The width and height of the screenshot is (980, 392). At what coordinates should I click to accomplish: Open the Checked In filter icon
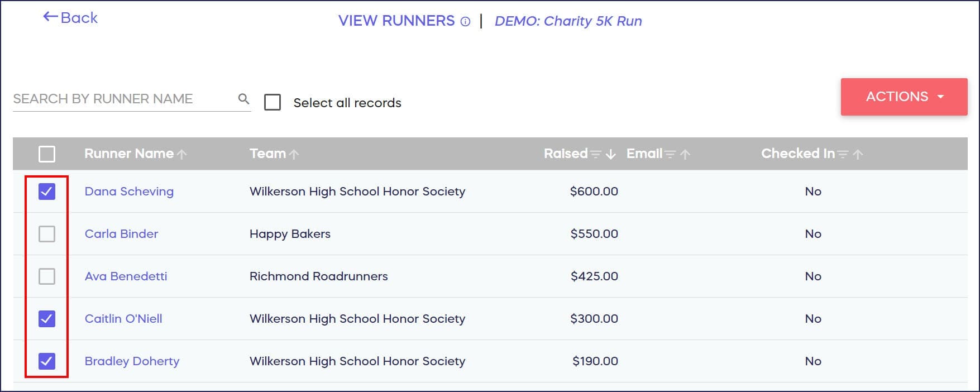pyautogui.click(x=843, y=154)
